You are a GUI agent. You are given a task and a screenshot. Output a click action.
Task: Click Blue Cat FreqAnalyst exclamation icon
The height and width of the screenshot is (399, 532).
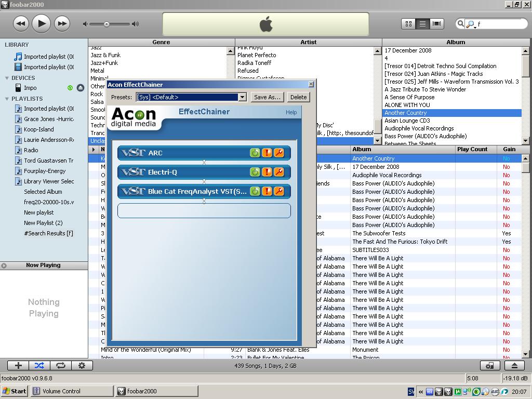click(x=267, y=191)
